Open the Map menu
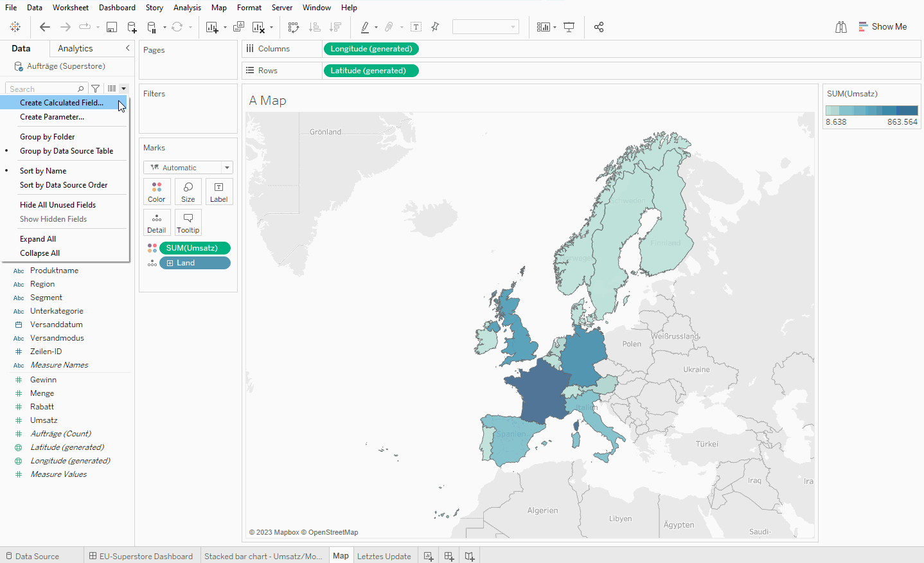Screen dimensions: 924x563 tap(219, 8)
